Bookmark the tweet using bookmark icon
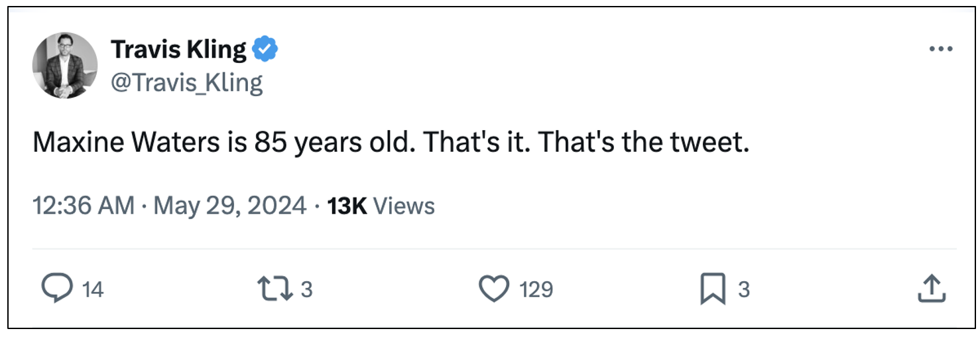The height and width of the screenshot is (341, 980). [713, 289]
